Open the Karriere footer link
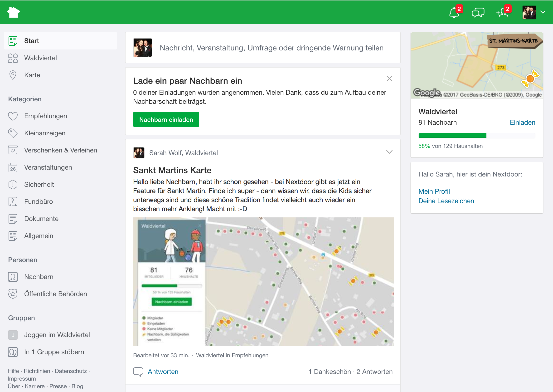Screen dimensions: 553x392 (35, 387)
